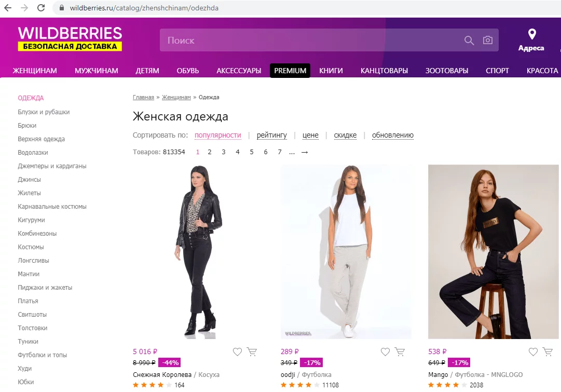Click heart icon on Mango Футболка
The width and height of the screenshot is (561, 392).
coord(533,352)
